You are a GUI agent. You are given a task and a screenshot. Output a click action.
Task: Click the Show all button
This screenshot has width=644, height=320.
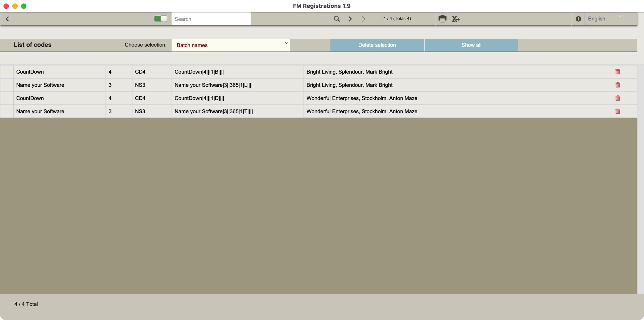point(471,45)
